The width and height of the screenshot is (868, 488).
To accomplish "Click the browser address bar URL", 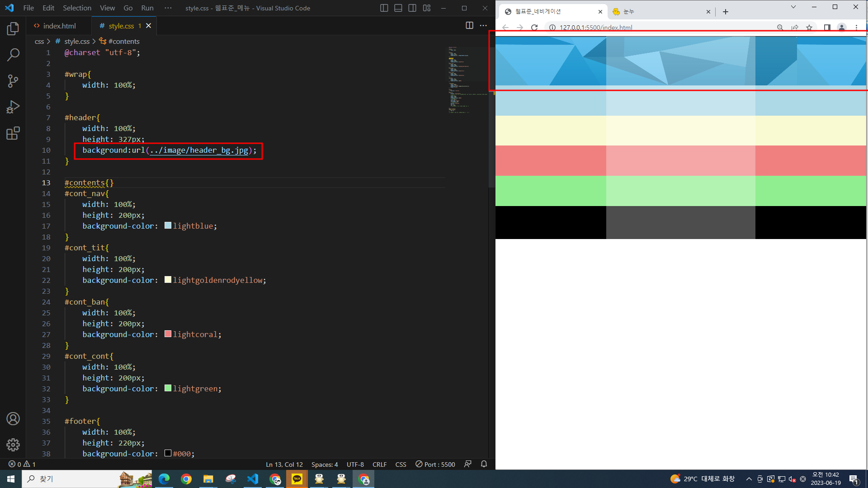I will tap(596, 28).
